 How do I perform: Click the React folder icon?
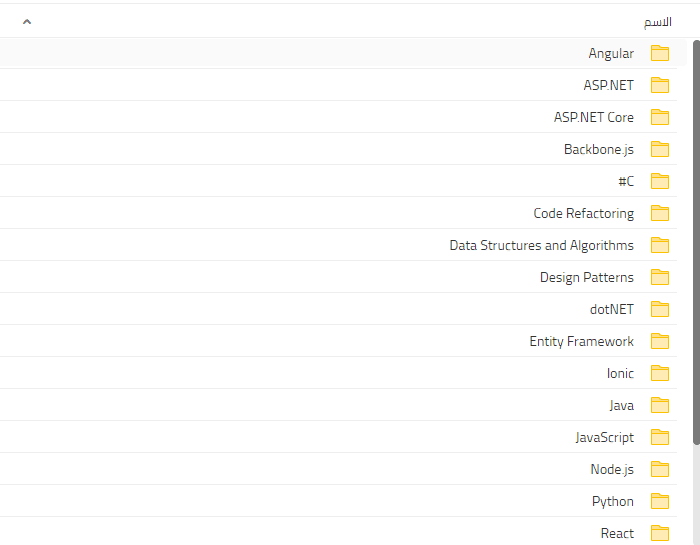point(660,533)
